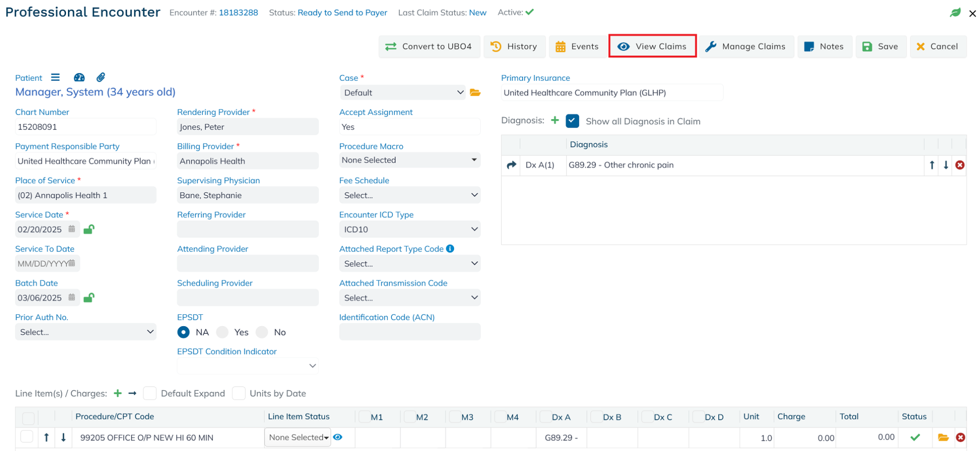Open the Fee Schedule dropdown
The width and height of the screenshot is (980, 451).
tap(410, 195)
